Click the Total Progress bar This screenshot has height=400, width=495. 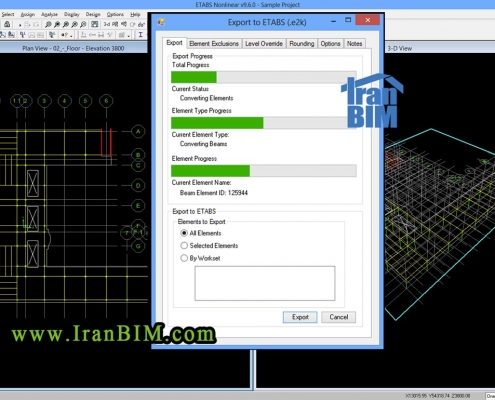[x=264, y=77]
